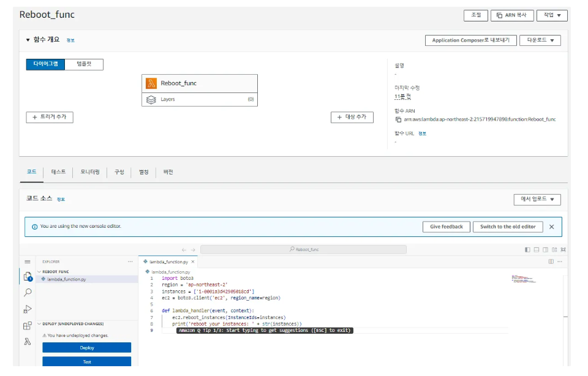588x376 pixels.
Task: Click the blue Deploy button
Action: 86,347
